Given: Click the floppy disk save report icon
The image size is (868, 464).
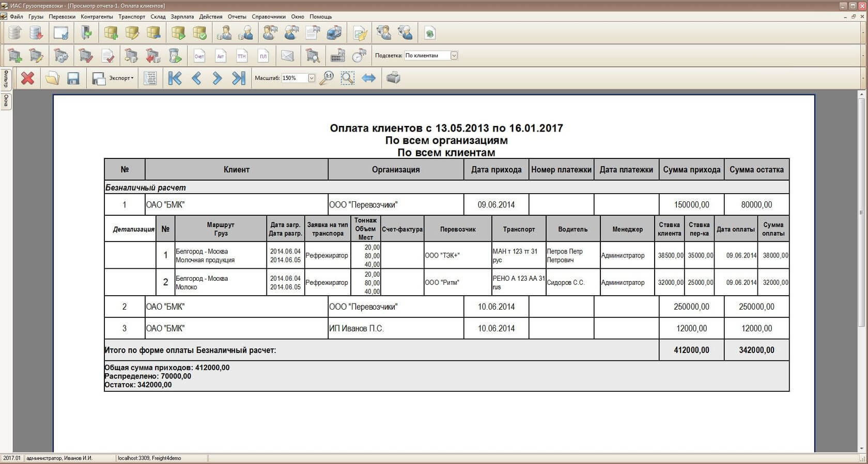Looking at the screenshot, I should [x=73, y=78].
